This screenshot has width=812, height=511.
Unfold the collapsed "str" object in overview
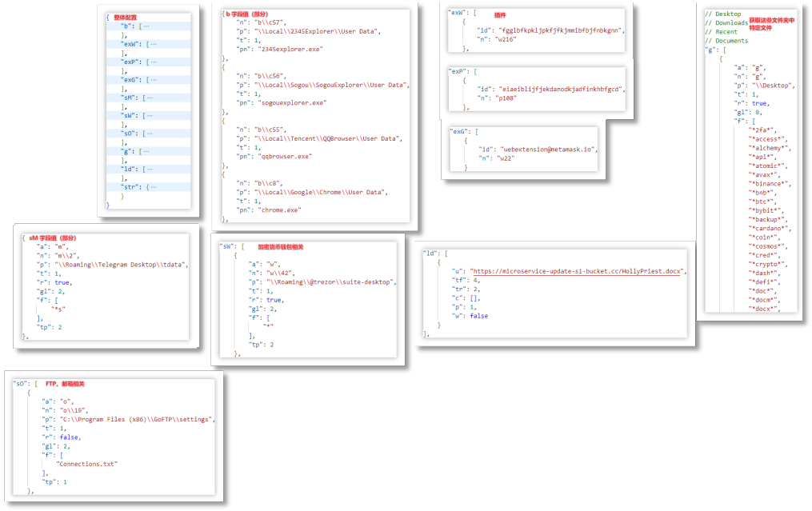point(154,187)
